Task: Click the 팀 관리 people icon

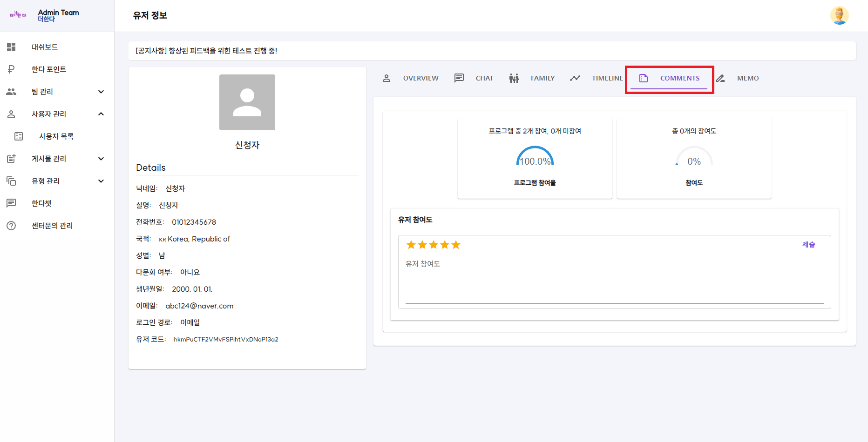Action: coord(11,92)
